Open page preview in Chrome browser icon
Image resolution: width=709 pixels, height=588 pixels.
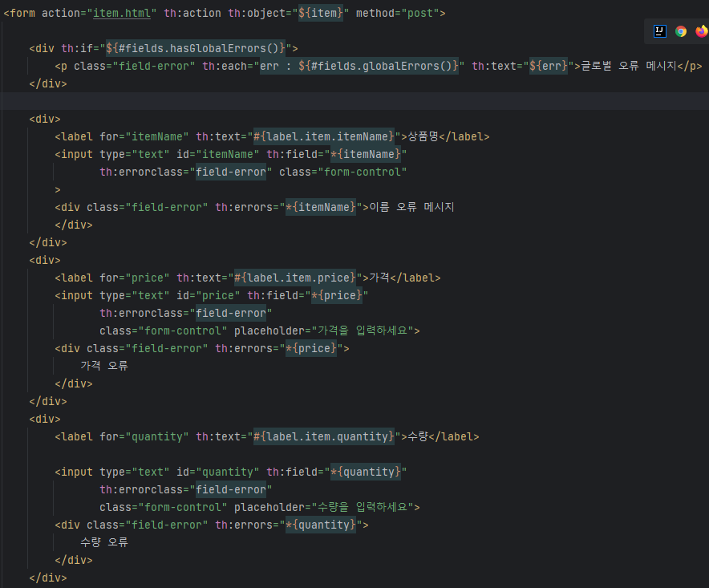point(681,31)
